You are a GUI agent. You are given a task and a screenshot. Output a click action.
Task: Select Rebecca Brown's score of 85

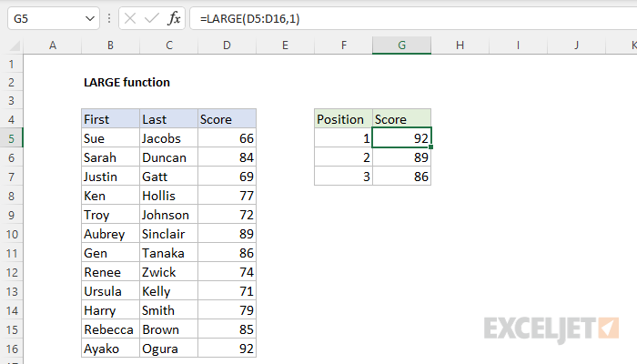[x=227, y=329]
